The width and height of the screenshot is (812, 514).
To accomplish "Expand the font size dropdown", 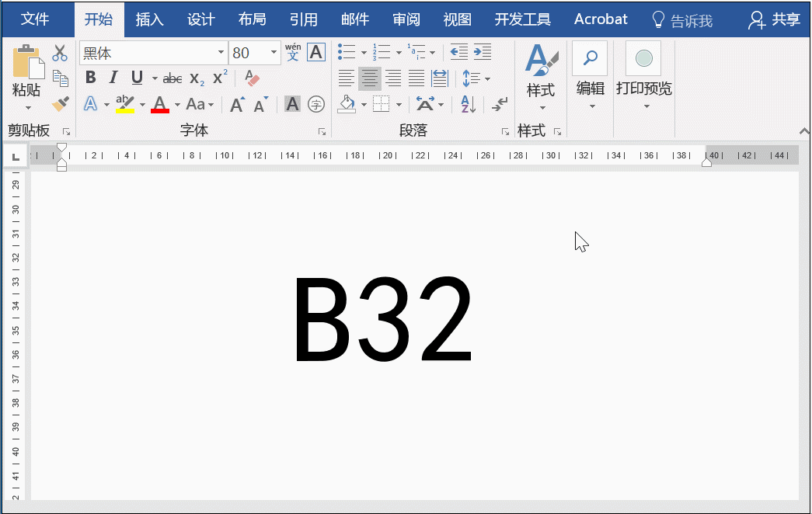I will tap(274, 52).
